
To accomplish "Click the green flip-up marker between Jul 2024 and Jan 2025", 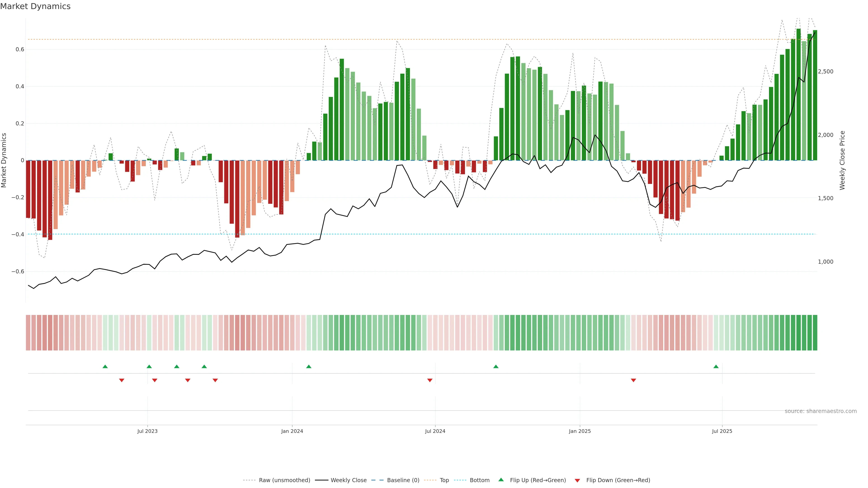I will click(x=496, y=366).
